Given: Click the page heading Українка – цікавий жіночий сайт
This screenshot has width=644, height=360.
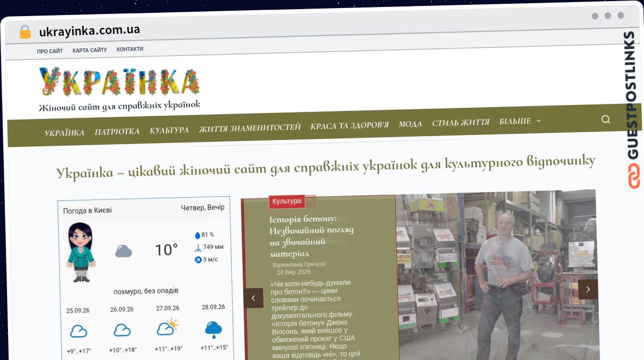Looking at the screenshot, I should click(x=326, y=167).
